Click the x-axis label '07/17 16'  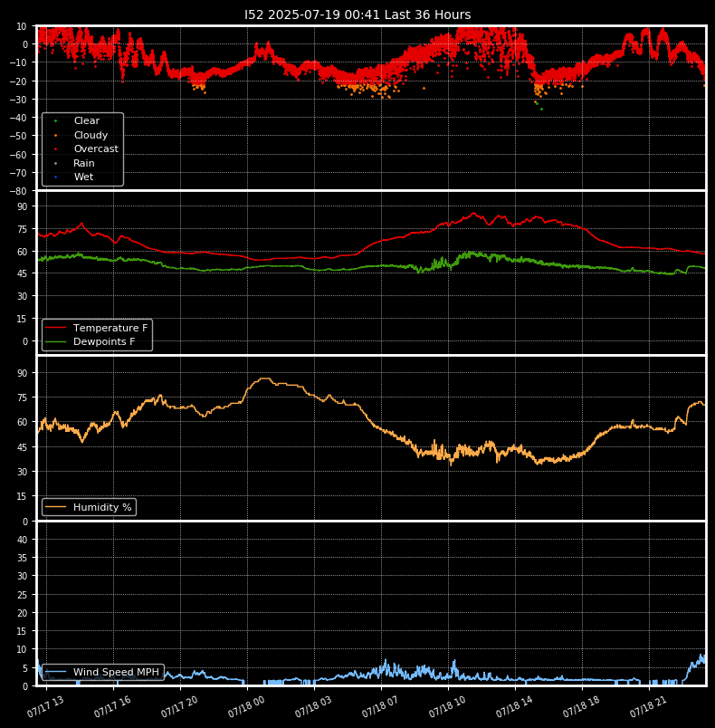tap(112, 706)
